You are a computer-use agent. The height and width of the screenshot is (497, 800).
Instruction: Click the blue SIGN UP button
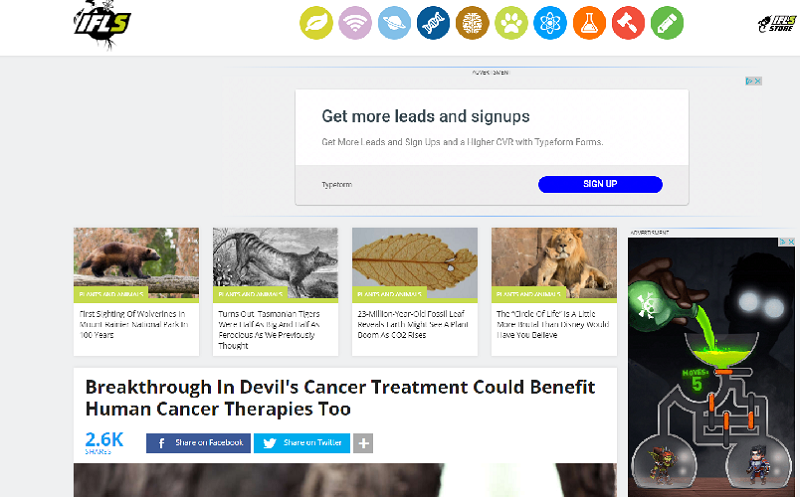pos(600,184)
